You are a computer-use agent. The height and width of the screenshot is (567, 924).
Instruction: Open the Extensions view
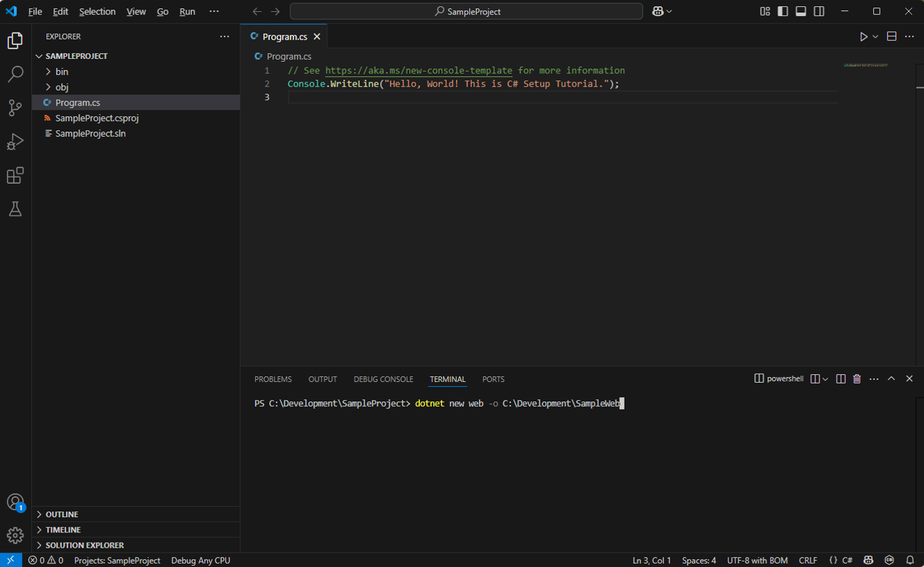click(x=15, y=175)
